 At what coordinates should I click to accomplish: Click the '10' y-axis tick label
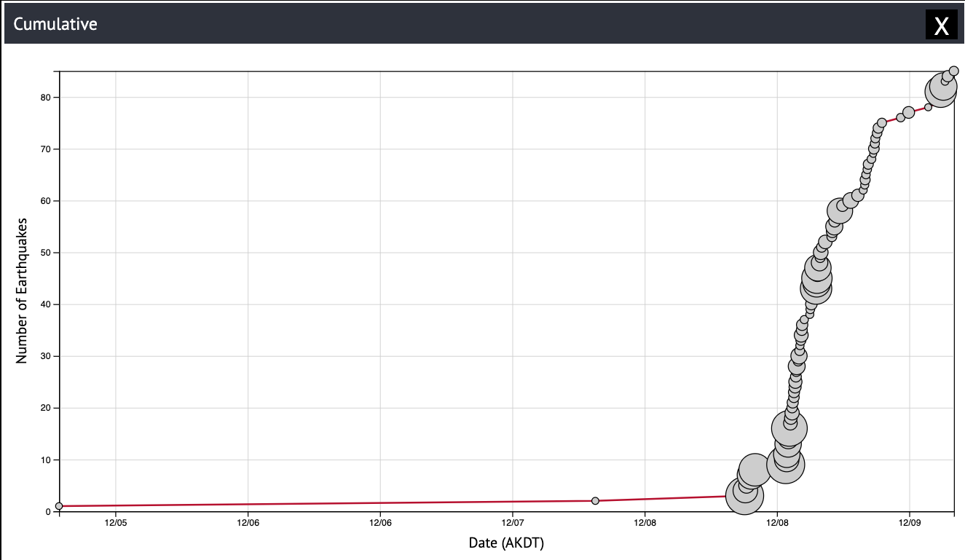pos(45,460)
